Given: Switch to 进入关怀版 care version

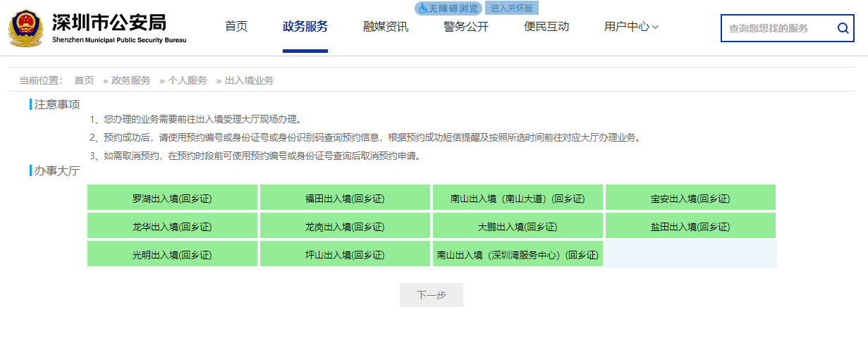Looking at the screenshot, I should (x=512, y=8).
